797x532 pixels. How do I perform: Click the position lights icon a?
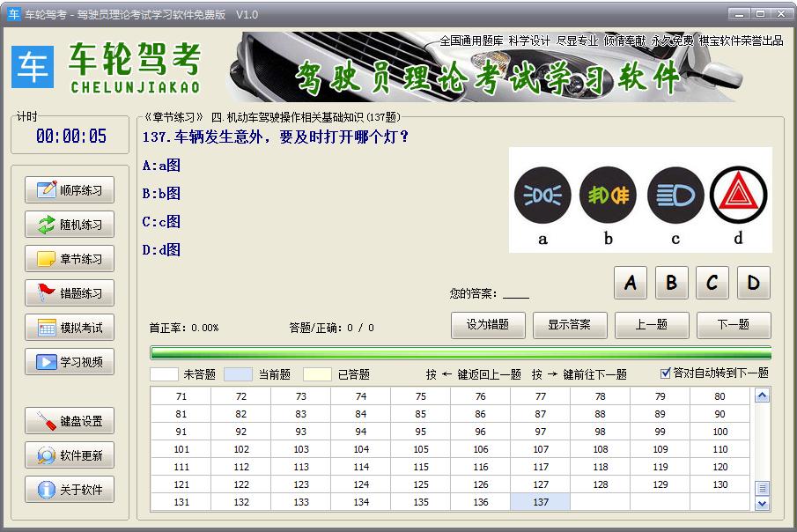[x=542, y=195]
